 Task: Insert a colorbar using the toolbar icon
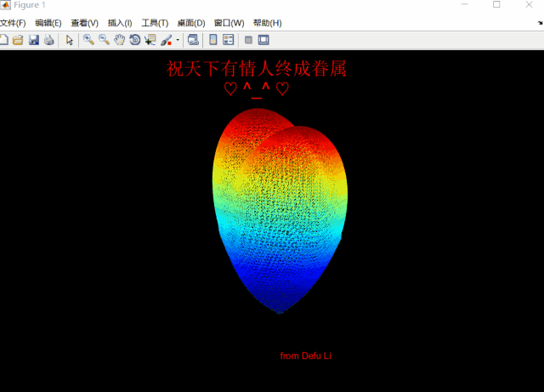pos(213,40)
